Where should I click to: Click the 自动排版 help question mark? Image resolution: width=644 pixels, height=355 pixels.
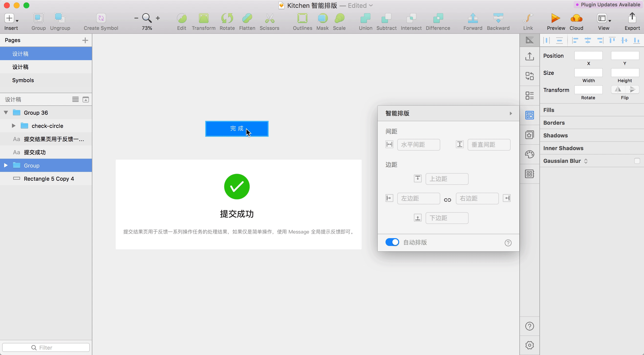[x=508, y=243]
